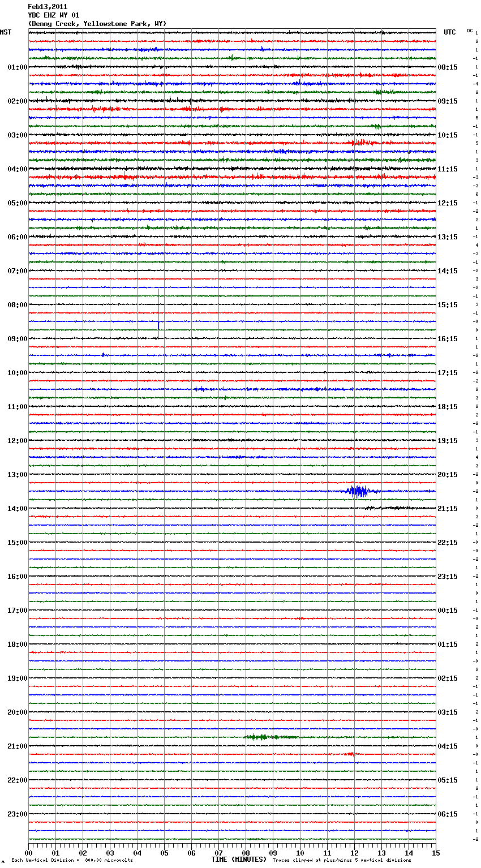Select the 15:00 MST row label
This screenshot has width=481, height=868.
pyautogui.click(x=18, y=543)
